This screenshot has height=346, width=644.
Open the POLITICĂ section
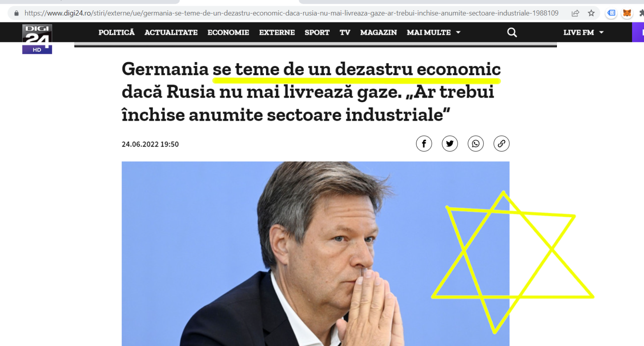tap(117, 32)
